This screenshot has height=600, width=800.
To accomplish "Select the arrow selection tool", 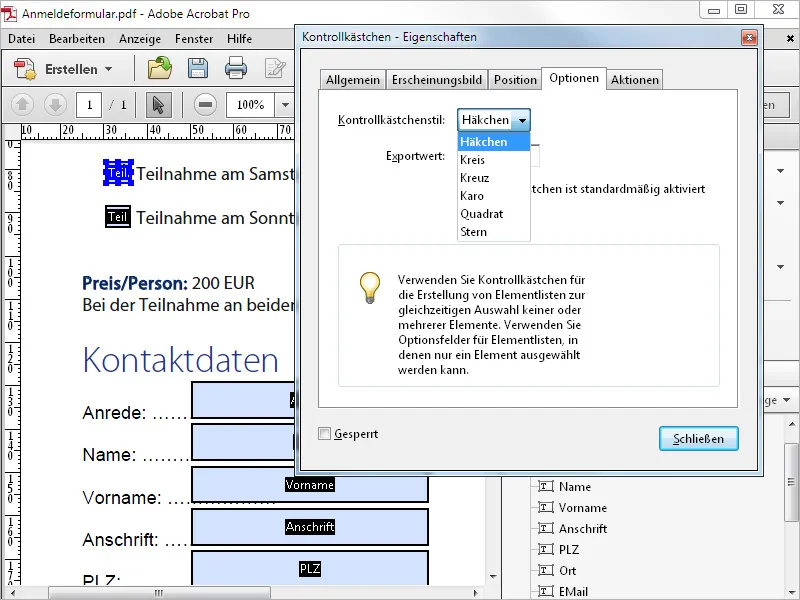I will click(x=158, y=105).
